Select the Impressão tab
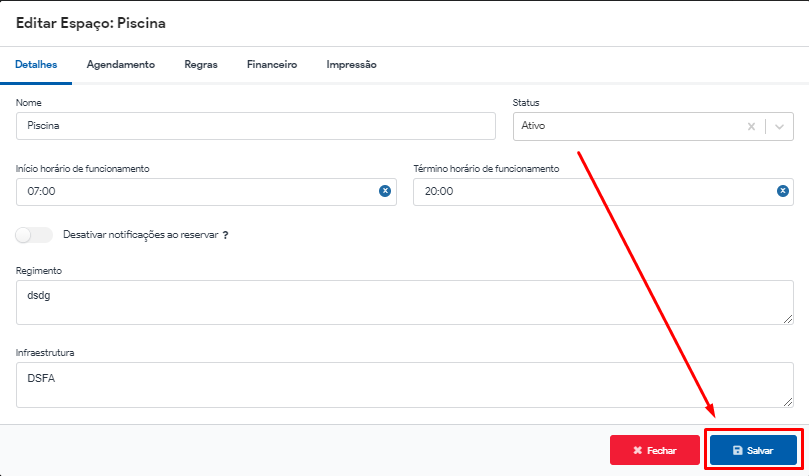The width and height of the screenshot is (809, 476). [x=351, y=64]
